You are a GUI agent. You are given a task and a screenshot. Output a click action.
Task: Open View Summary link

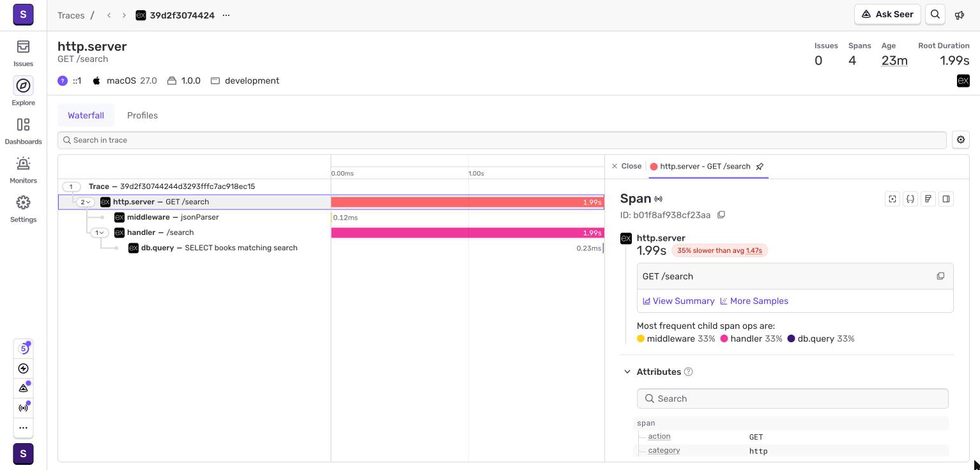678,301
